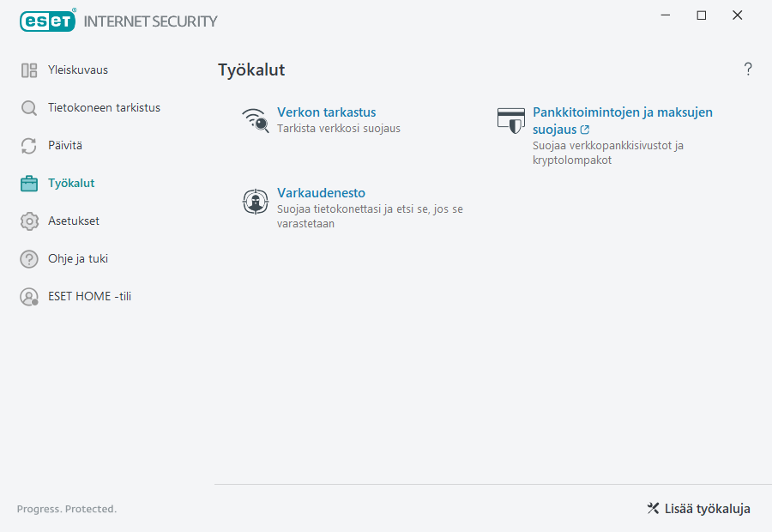This screenshot has height=532, width=772.
Task: Click the text 'Tarkista verkkosi suojaus'
Action: [339, 129]
